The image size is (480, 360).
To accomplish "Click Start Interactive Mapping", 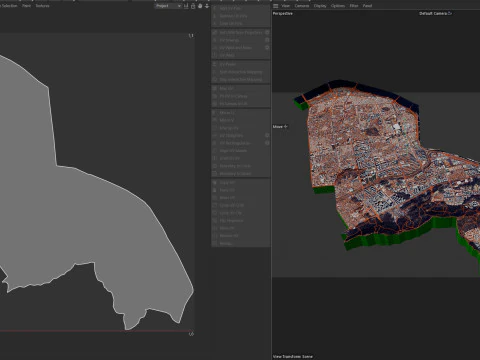I will 241,72.
